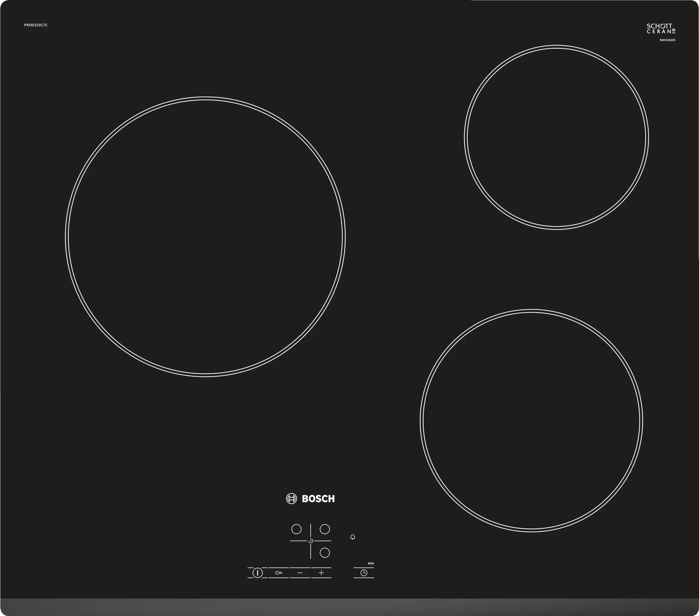The height and width of the screenshot is (616, 699).
Task: Click the bottom-right cooking zone
Action: pyautogui.click(x=532, y=420)
